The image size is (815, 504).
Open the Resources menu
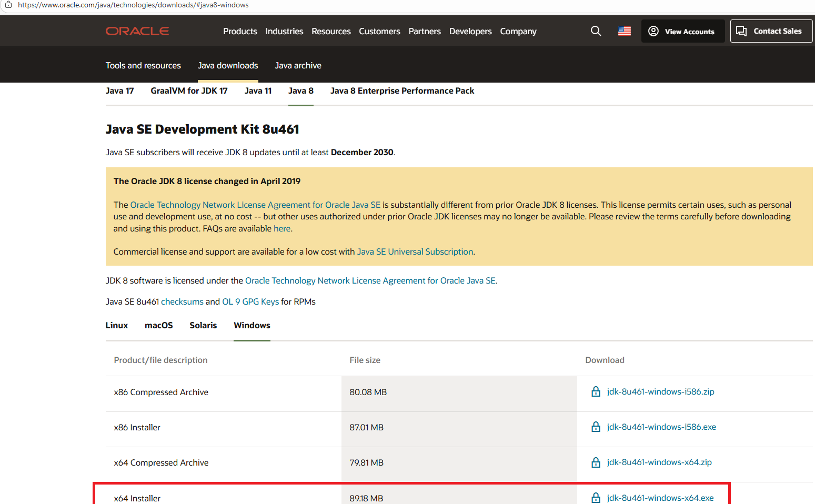pos(331,31)
